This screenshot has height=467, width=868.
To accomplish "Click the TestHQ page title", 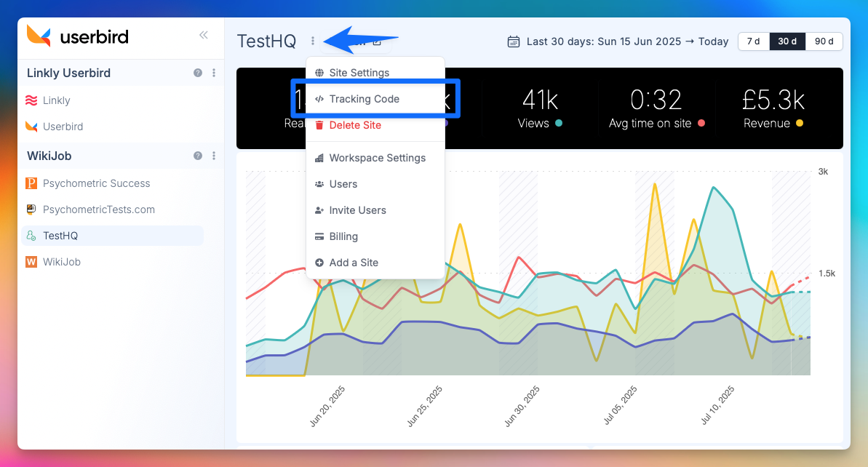I will [267, 41].
